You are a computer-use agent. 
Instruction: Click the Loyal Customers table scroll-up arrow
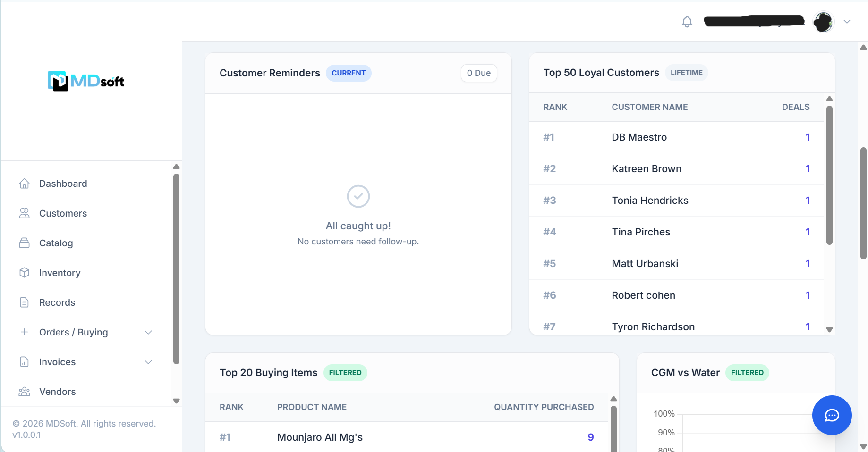pos(829,99)
